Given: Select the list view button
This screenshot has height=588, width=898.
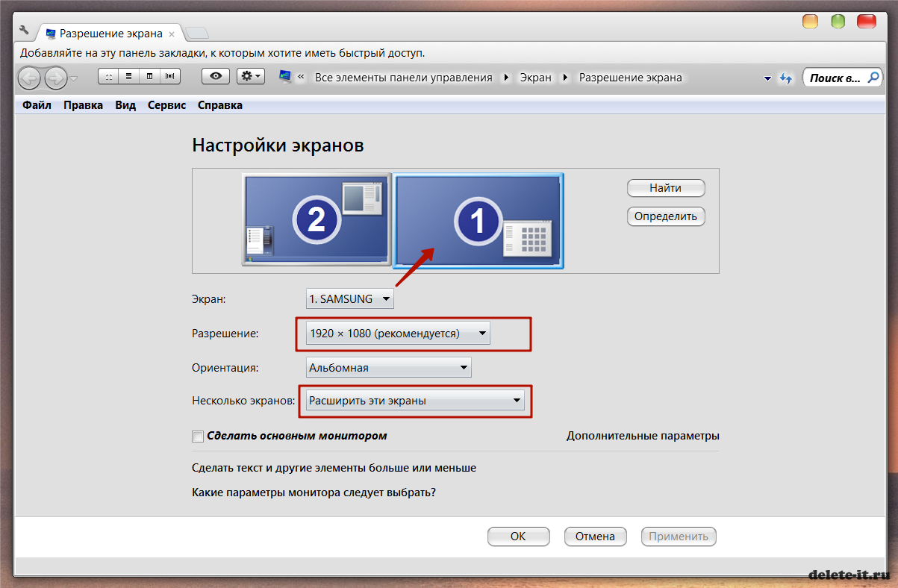Looking at the screenshot, I should [128, 76].
